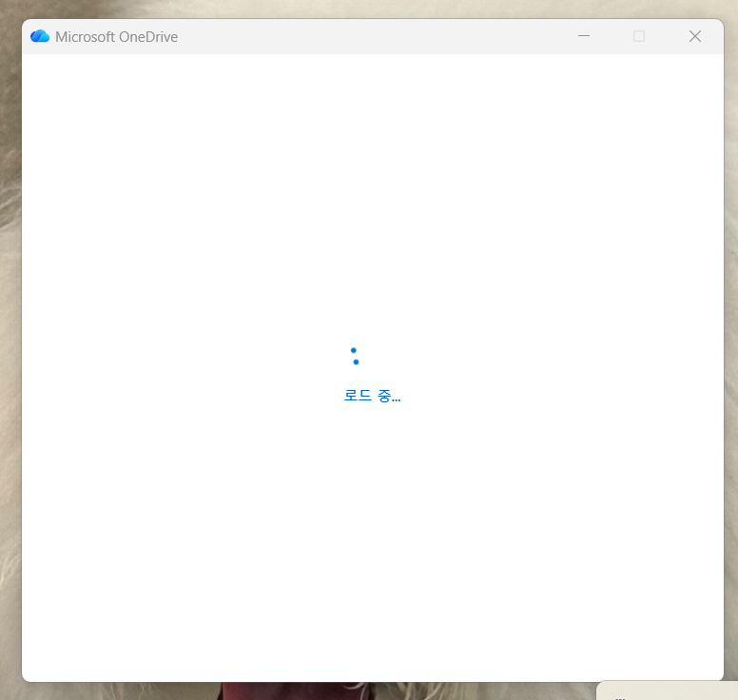The width and height of the screenshot is (738, 700).
Task: Click the Microsoft OneDrive title text
Action: coord(116,37)
